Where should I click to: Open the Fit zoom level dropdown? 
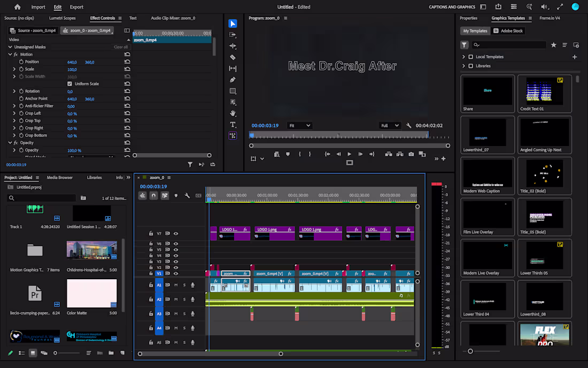(x=299, y=126)
